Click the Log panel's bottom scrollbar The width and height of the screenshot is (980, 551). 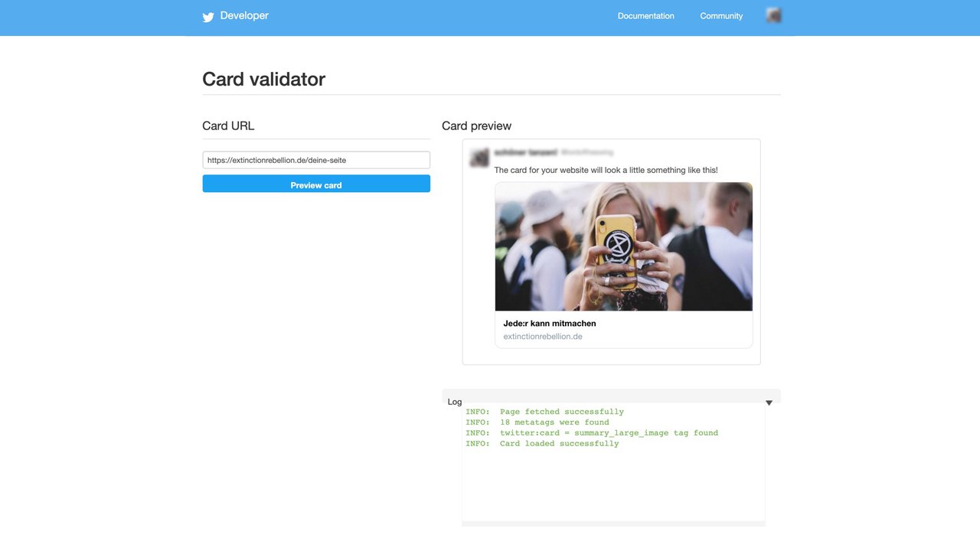click(613, 523)
